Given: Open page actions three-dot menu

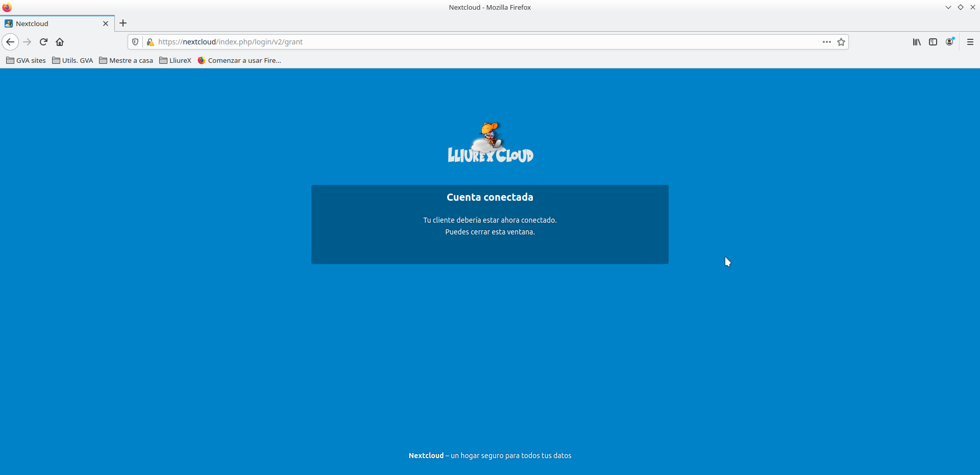Looking at the screenshot, I should pos(827,42).
